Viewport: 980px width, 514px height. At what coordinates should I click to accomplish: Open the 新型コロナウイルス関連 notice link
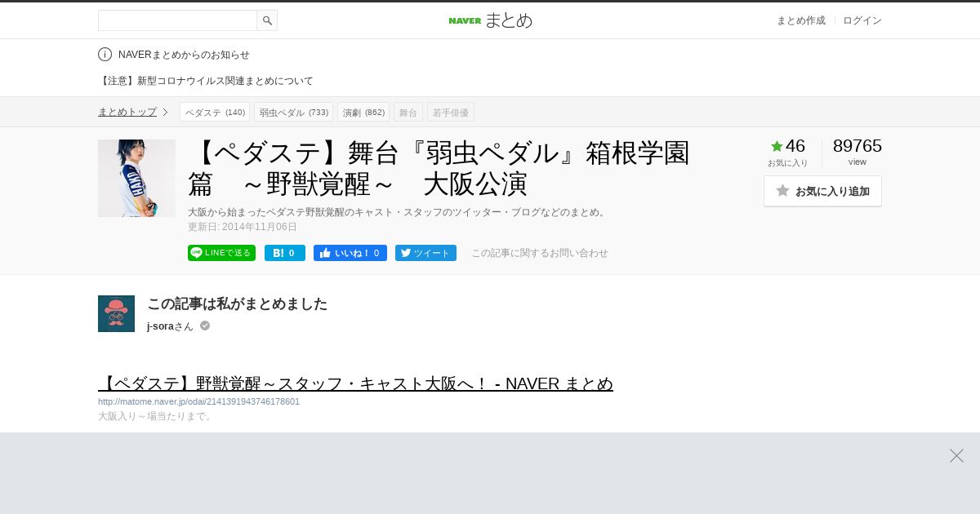206,81
